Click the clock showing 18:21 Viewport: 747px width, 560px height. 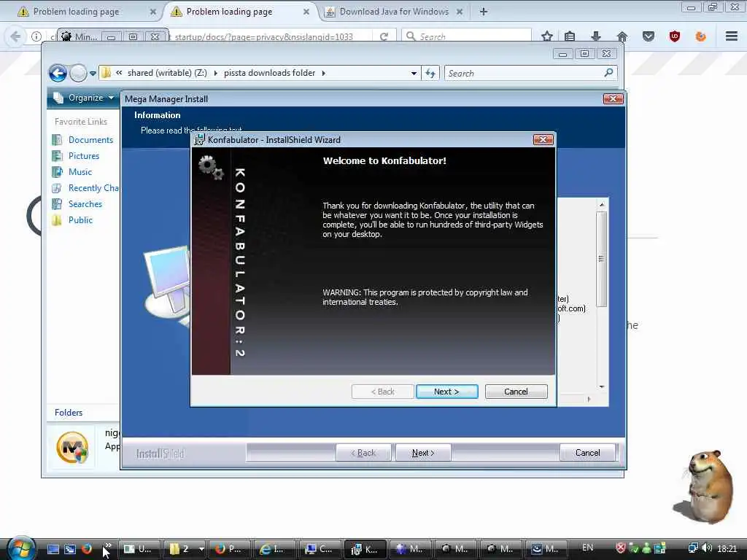[x=727, y=548]
